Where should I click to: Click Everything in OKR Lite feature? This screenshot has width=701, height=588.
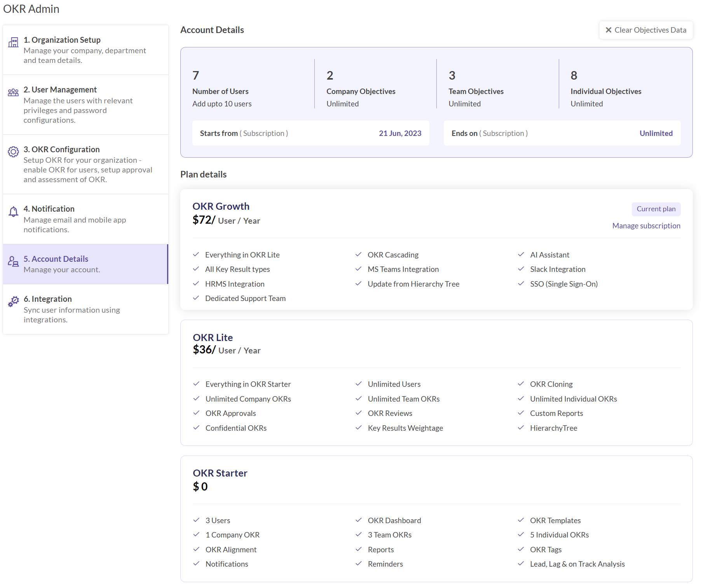click(x=242, y=255)
